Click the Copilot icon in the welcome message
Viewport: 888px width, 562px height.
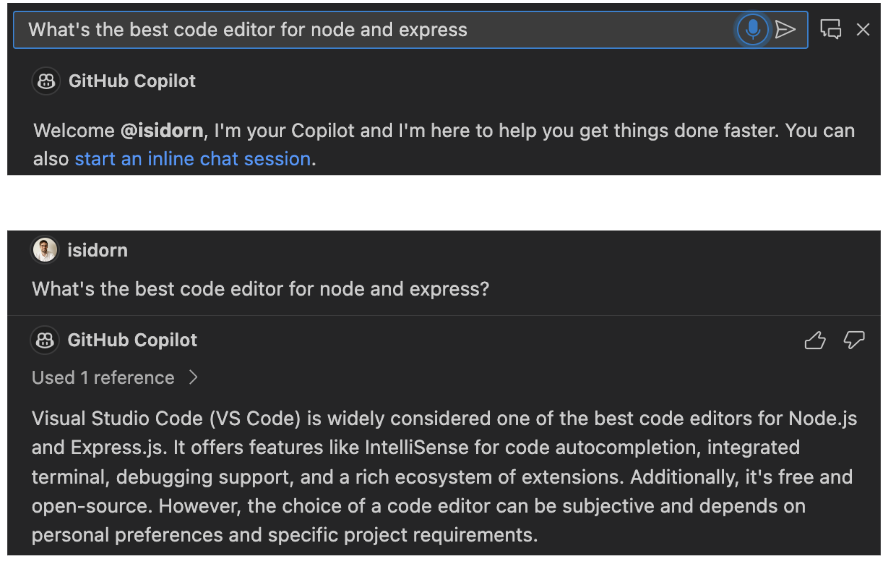46,82
